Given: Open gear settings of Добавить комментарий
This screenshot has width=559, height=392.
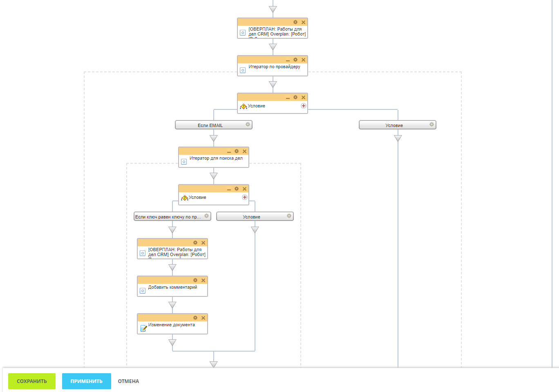Looking at the screenshot, I should tap(195, 280).
